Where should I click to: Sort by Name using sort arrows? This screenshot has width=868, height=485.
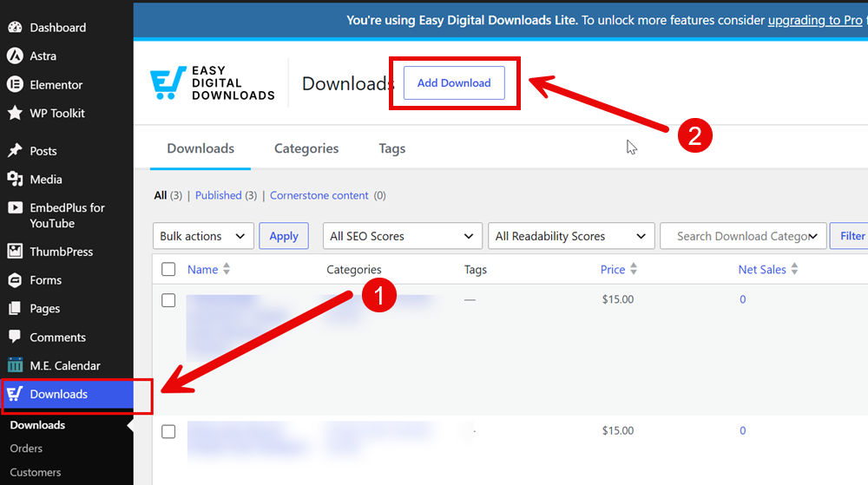[x=227, y=269]
